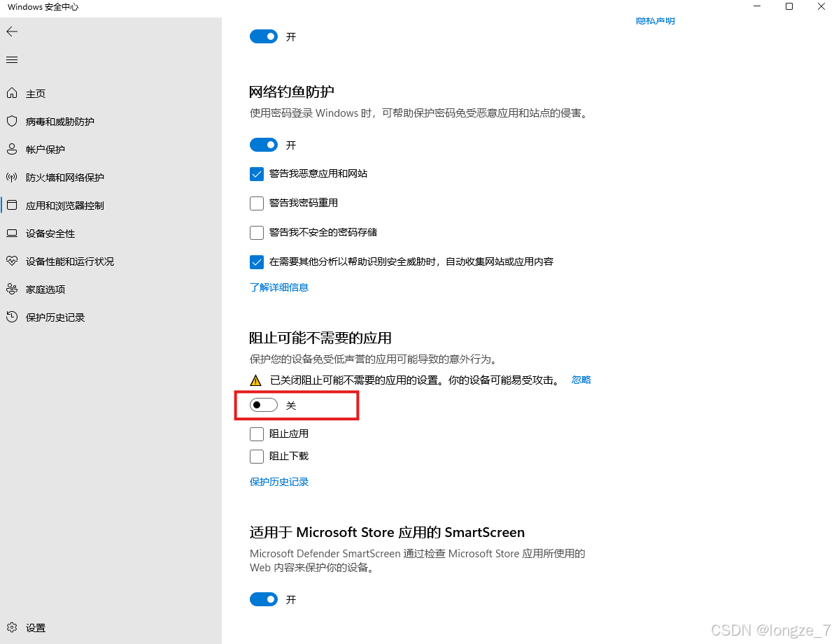Click the gear icon for 设置
834x644 pixels.
(x=12, y=627)
